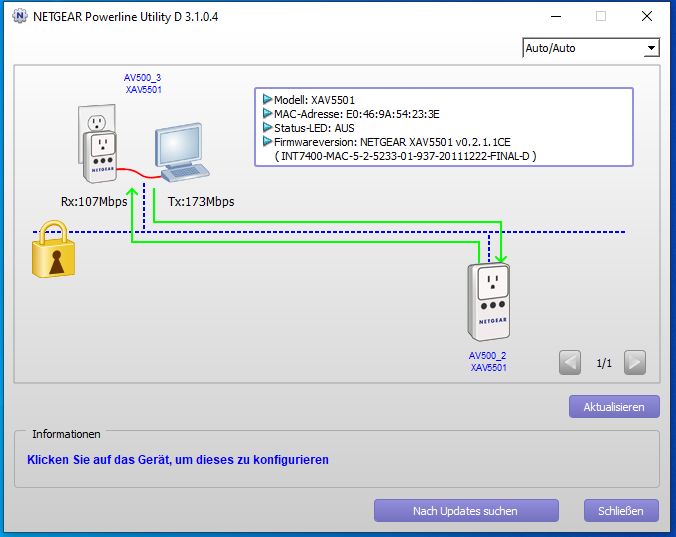The height and width of the screenshot is (537, 676).
Task: Click the Status-LED: AUS text
Action: point(314,128)
